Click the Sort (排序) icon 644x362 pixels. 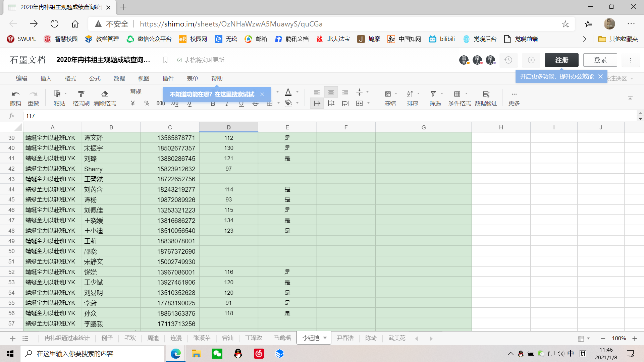(410, 94)
